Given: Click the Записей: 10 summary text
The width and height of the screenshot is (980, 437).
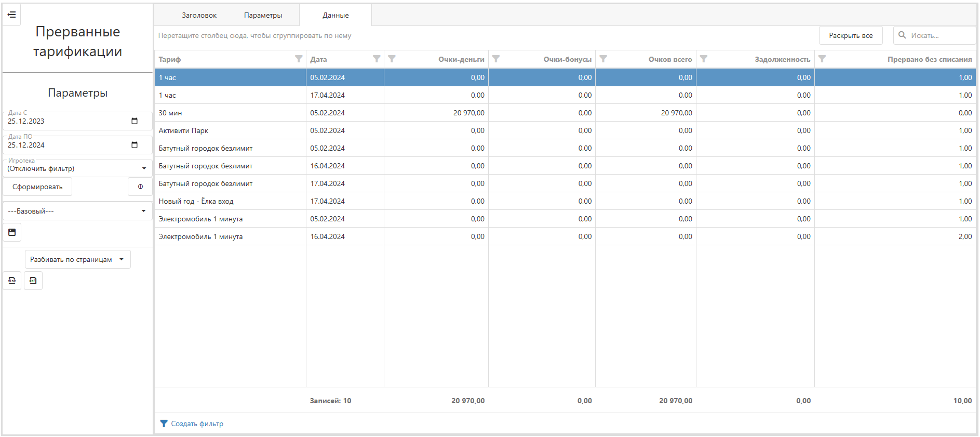Looking at the screenshot, I should [x=330, y=401].
